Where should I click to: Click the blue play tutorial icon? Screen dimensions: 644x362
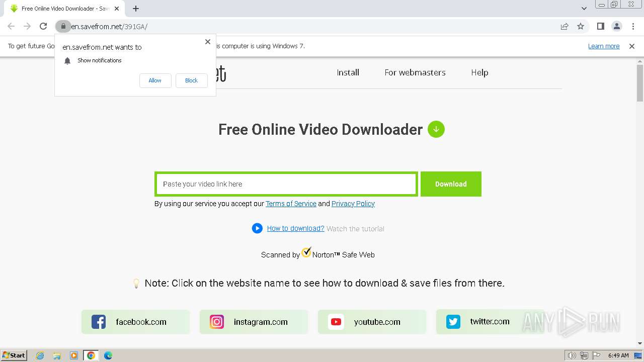257,228
